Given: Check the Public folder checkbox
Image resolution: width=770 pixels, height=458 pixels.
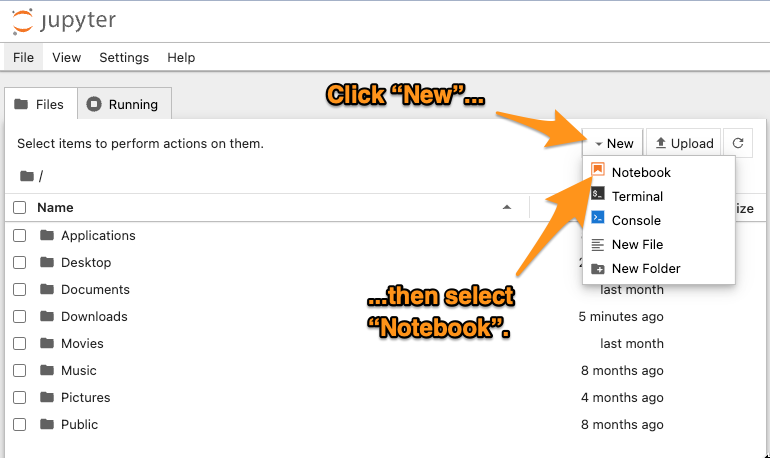Looking at the screenshot, I should [20, 425].
